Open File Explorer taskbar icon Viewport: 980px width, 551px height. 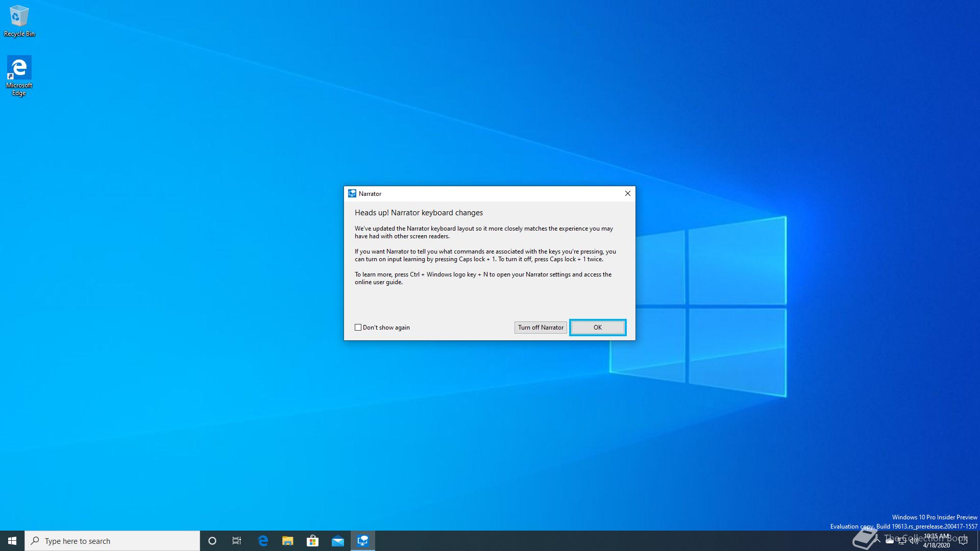tap(287, 540)
